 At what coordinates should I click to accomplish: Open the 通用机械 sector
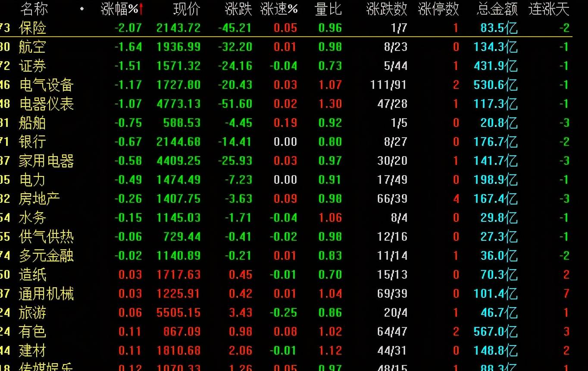pos(46,293)
